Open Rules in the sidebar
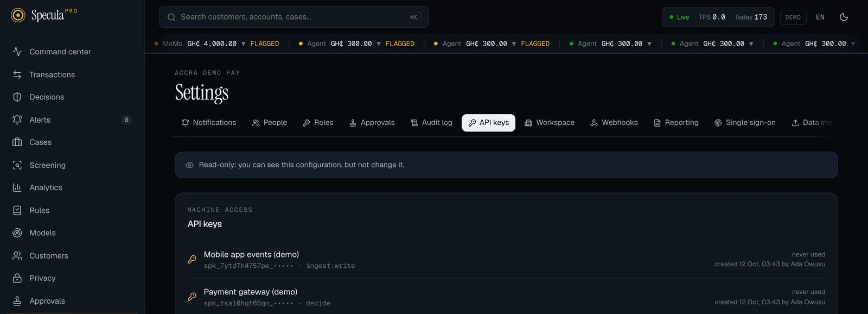 (x=72, y=210)
